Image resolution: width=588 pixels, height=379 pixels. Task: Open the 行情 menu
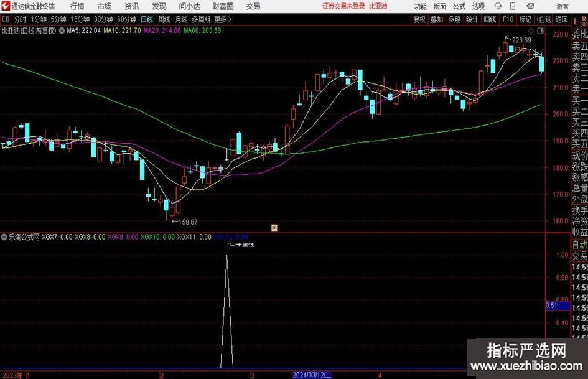[x=77, y=6]
